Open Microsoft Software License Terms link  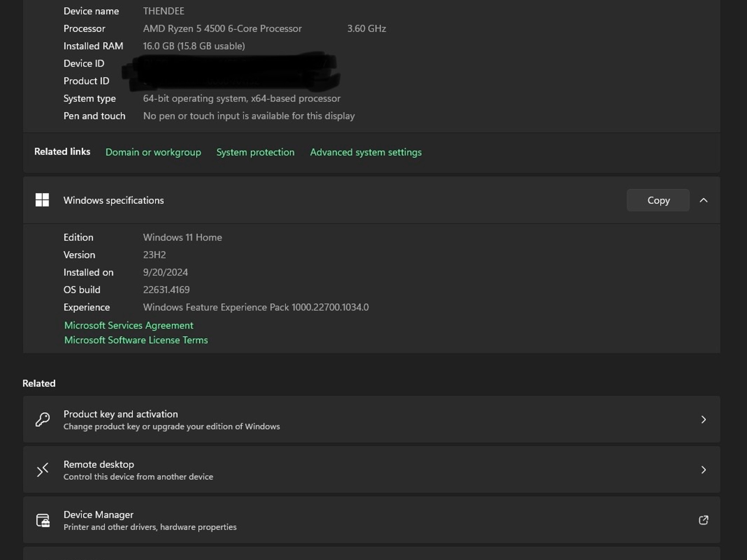click(x=136, y=340)
